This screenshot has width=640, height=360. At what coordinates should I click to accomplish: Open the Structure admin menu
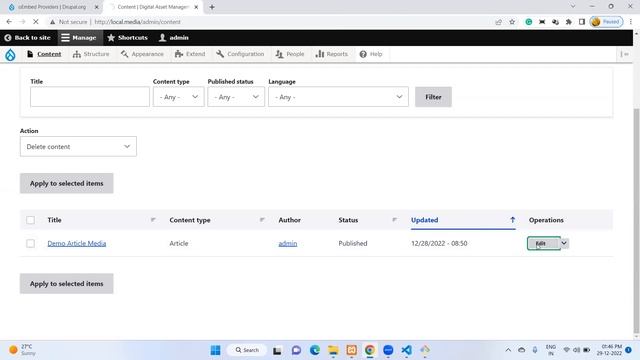coord(91,54)
